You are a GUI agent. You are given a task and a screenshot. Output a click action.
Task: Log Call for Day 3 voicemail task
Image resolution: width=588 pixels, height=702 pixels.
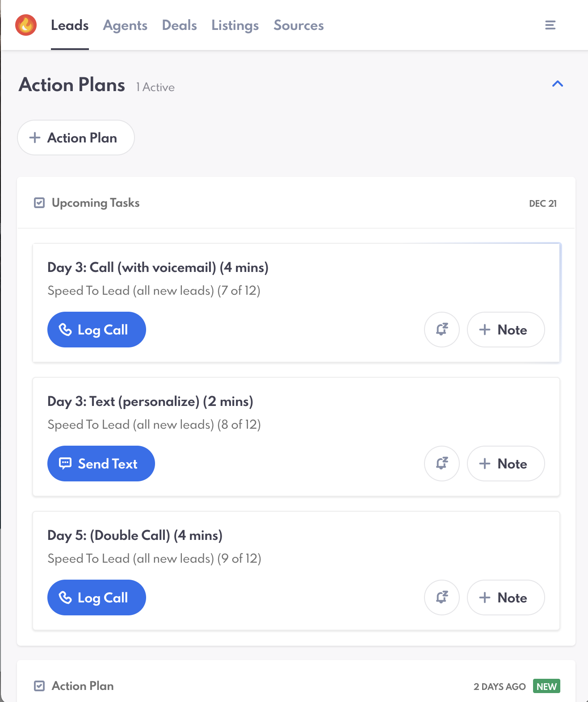pyautogui.click(x=97, y=330)
